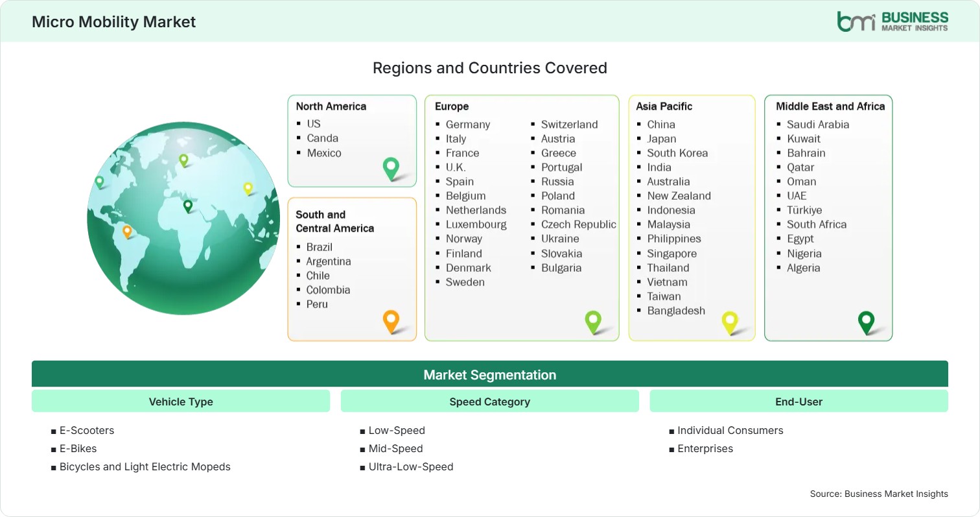The width and height of the screenshot is (980, 517).
Task: Click the dark green Middle East pin
Action: 866,322
